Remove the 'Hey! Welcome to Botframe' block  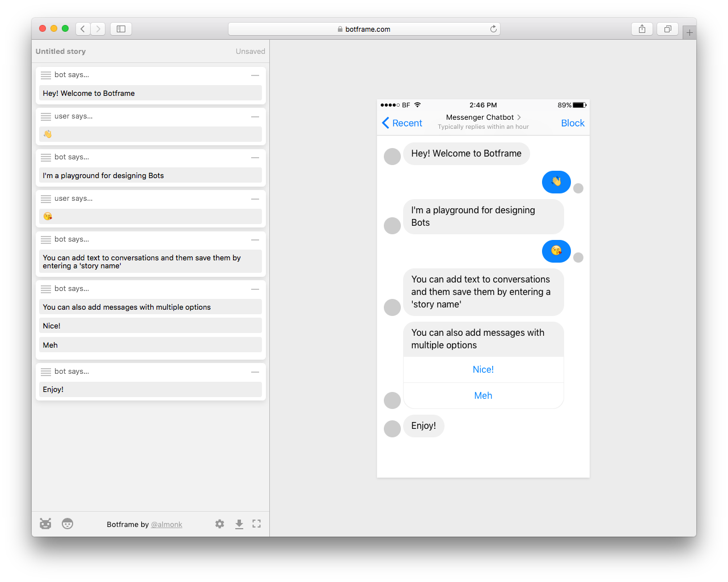[255, 75]
